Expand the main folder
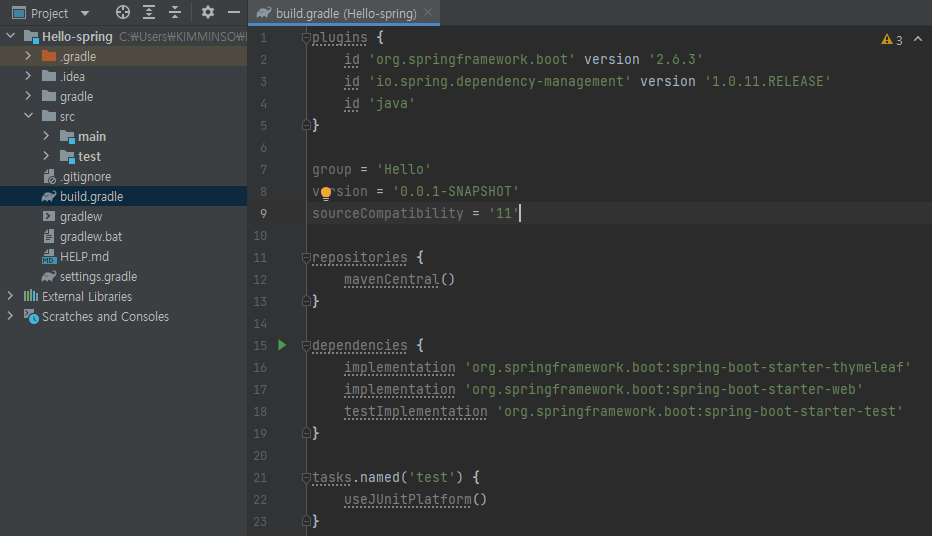This screenshot has width=932, height=536. (46, 136)
